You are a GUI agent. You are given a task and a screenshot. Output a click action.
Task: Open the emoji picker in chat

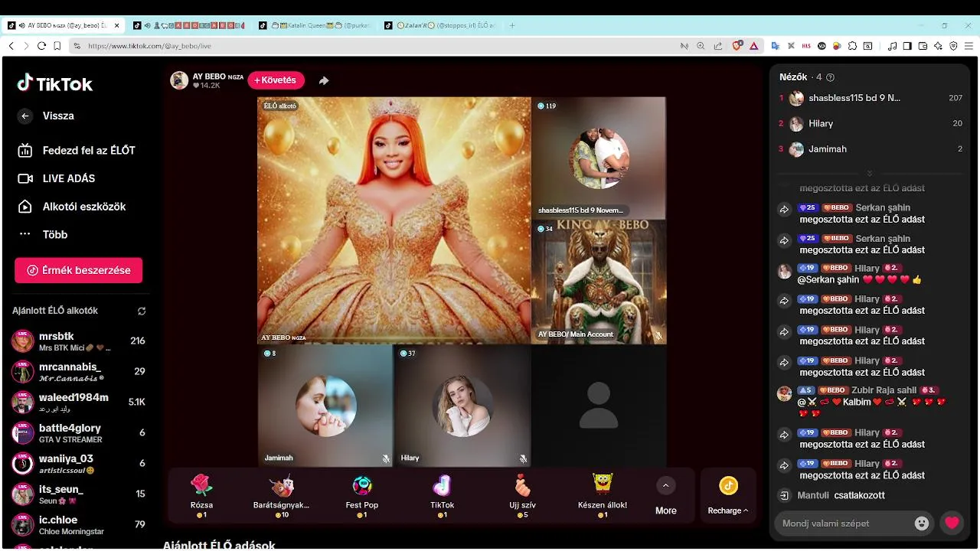[922, 523]
